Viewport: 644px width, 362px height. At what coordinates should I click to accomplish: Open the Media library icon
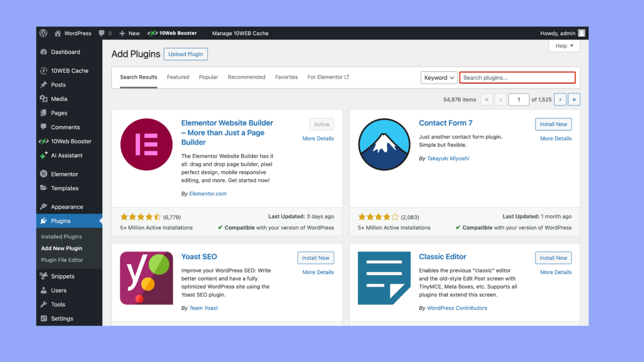[44, 99]
